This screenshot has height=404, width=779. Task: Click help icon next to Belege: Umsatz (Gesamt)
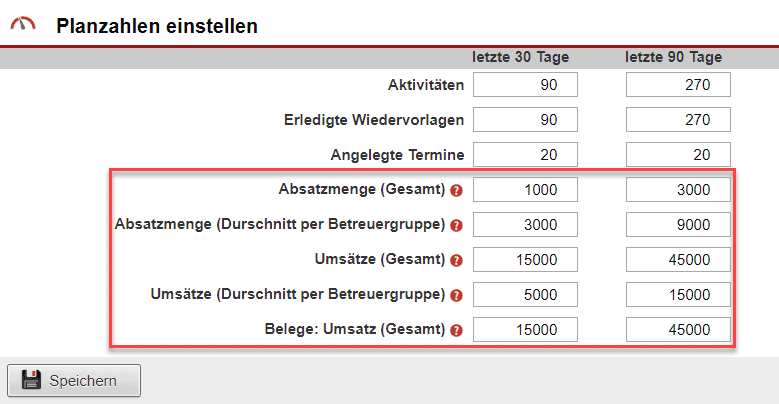point(457,330)
